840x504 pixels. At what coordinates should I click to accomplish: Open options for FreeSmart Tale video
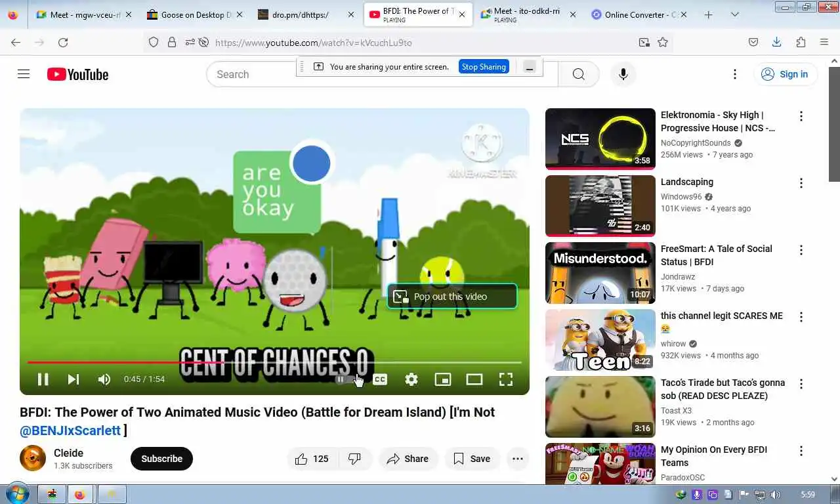(x=801, y=250)
